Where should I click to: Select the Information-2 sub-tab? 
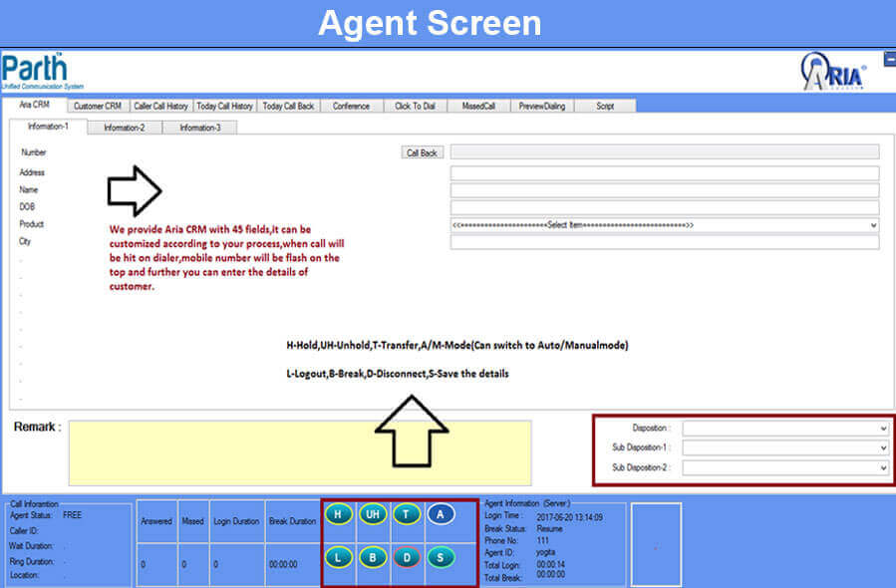(x=126, y=128)
